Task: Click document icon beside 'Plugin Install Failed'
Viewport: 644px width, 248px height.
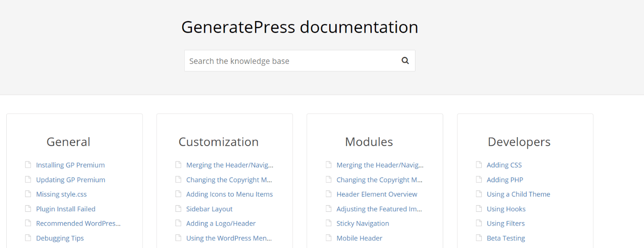Action: click(28, 208)
